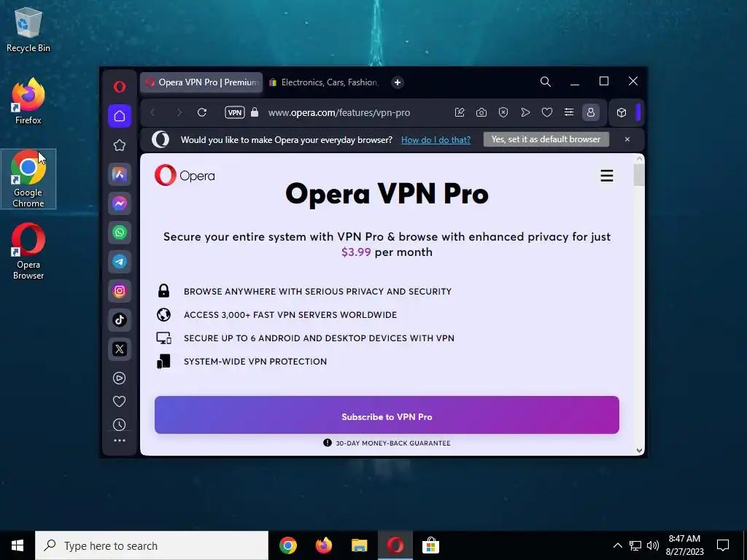The height and width of the screenshot is (560, 747).
Task: Go forward with the forward arrow
Action: 179,112
